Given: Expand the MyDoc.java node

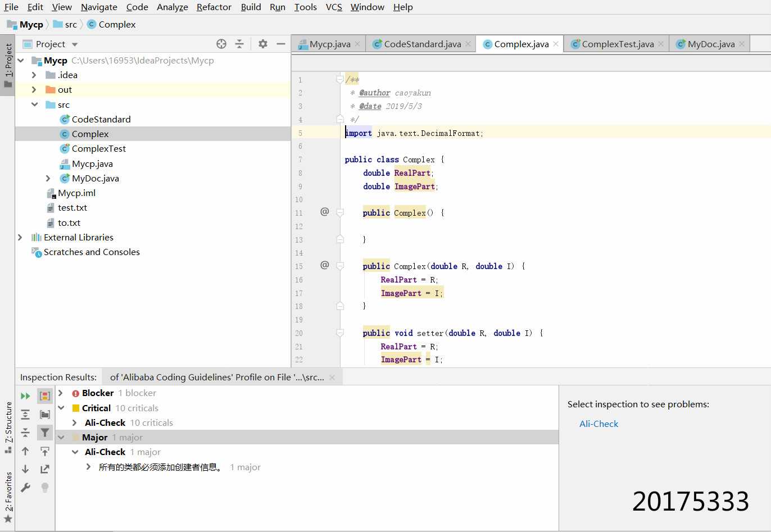Looking at the screenshot, I should pos(48,178).
